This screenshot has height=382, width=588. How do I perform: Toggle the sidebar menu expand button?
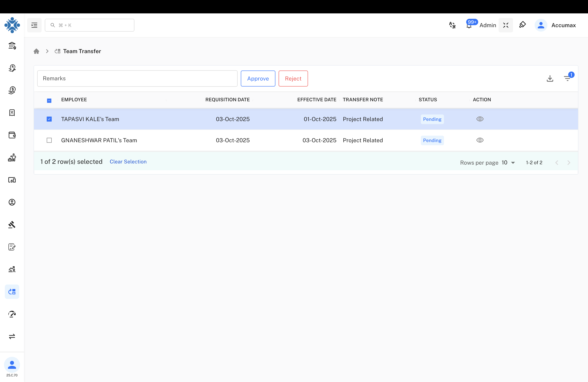pyautogui.click(x=34, y=25)
